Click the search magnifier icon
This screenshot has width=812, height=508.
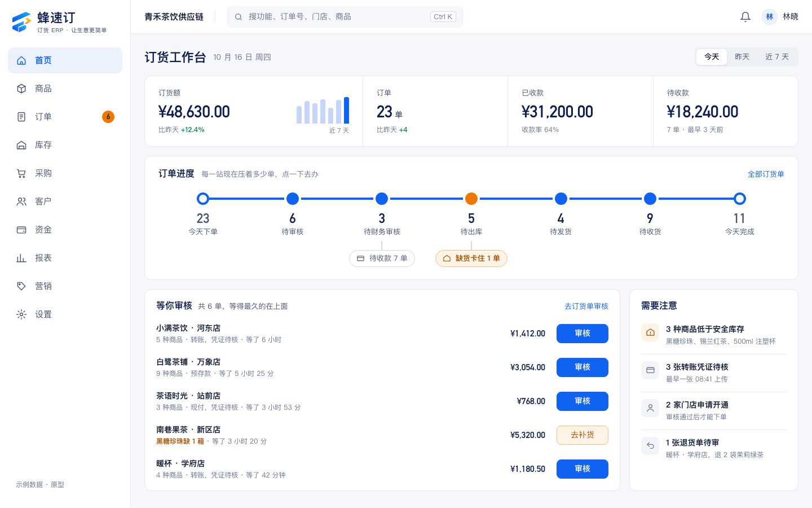click(x=239, y=17)
